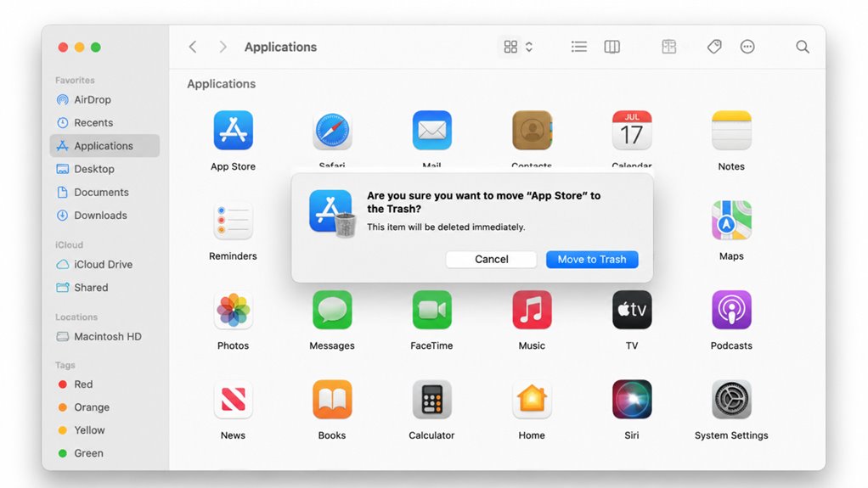Switch to list view
Screen dimensions: 868x488
coord(579,47)
